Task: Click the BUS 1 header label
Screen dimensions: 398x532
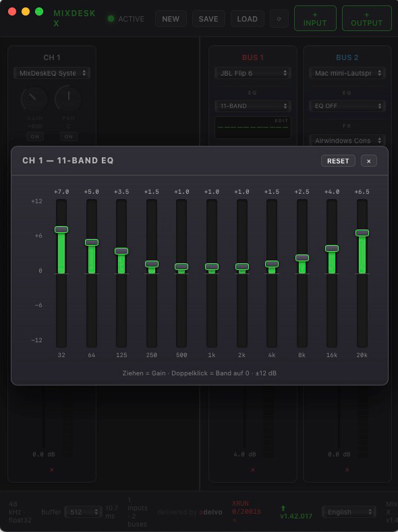Action: point(253,57)
